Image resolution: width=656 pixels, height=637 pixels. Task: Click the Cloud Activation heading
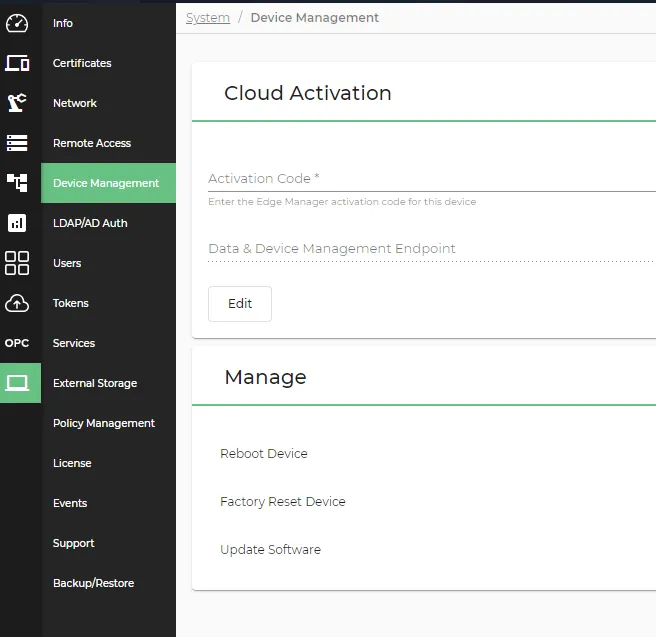click(308, 93)
